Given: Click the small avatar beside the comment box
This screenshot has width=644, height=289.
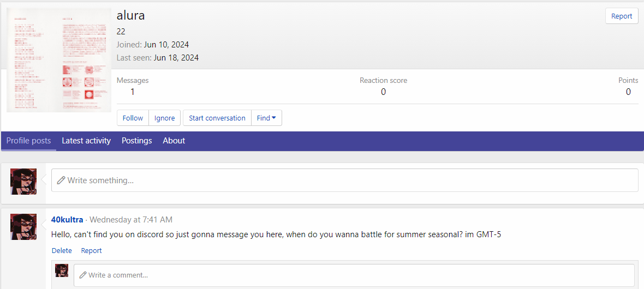Looking at the screenshot, I should click(x=62, y=270).
